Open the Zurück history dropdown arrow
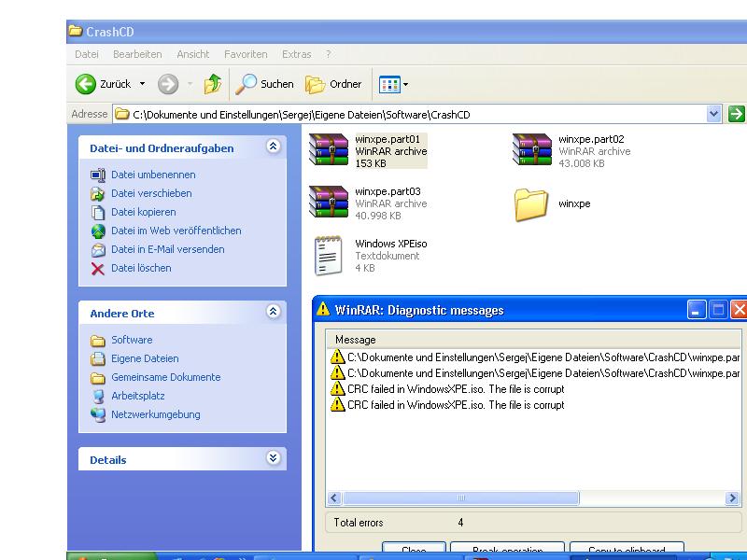Screen dimensions: 747x560 pyautogui.click(x=142, y=84)
